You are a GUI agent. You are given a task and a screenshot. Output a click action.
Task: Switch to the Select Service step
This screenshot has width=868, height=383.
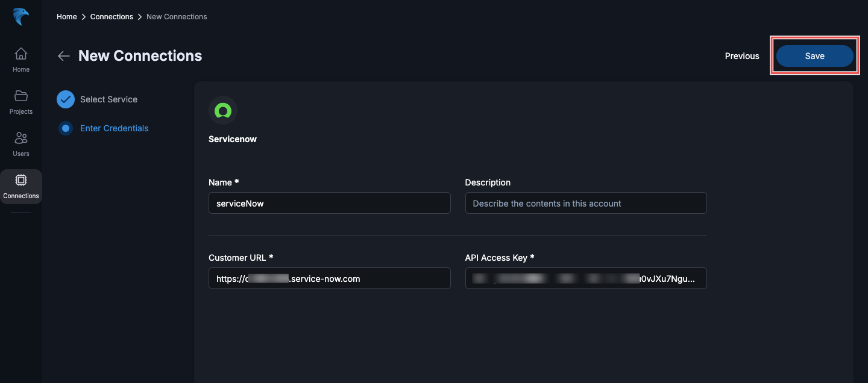coord(108,99)
